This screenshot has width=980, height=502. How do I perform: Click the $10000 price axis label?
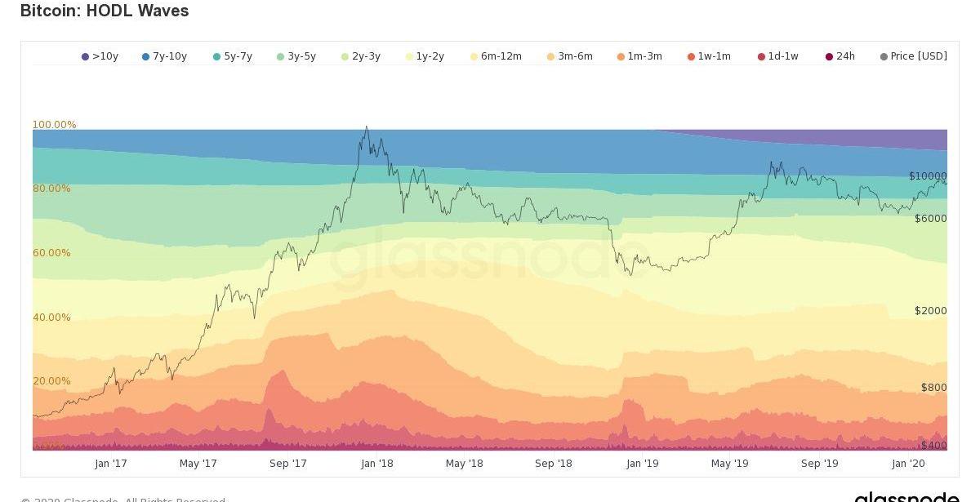928,176
